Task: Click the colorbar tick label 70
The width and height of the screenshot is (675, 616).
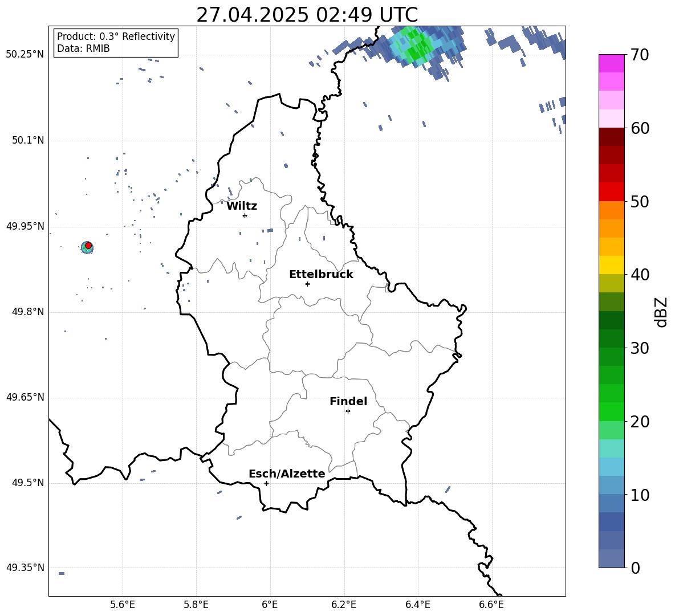Action: coord(640,55)
